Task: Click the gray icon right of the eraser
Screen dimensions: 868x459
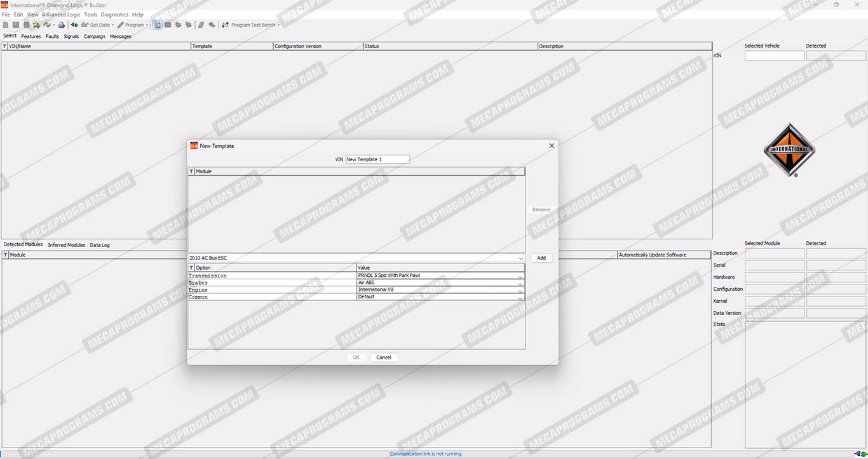Action: point(212,25)
